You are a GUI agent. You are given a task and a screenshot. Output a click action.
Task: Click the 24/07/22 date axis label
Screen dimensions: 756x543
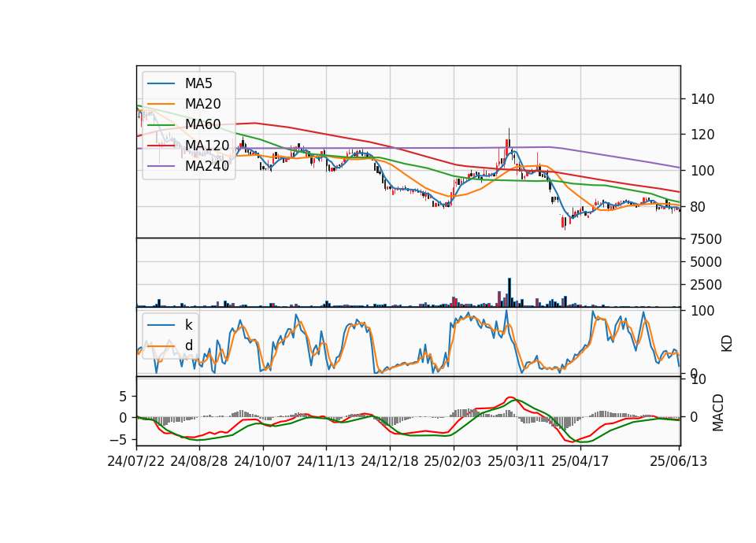(x=136, y=461)
